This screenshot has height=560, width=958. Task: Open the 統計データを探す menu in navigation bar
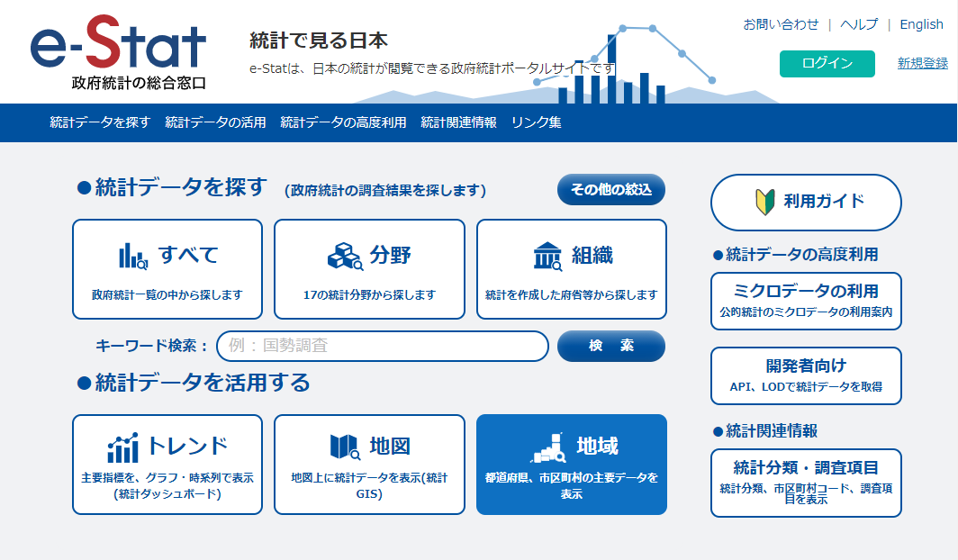pos(100,122)
